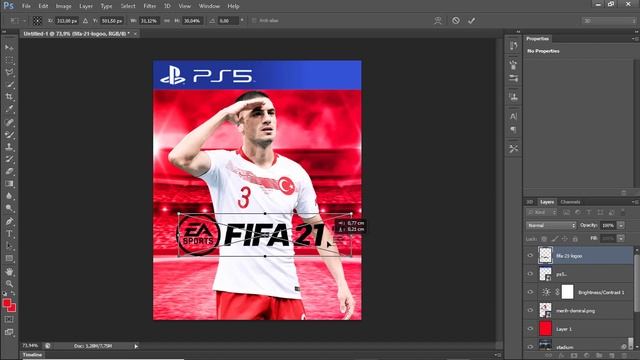Click the X position input field
This screenshot has width=640, height=360.
pos(67,20)
